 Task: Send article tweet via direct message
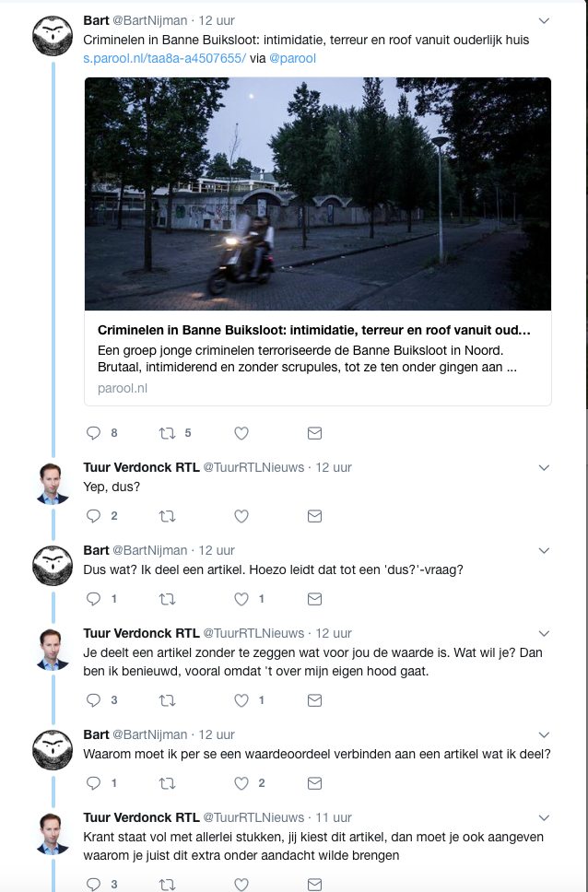(314, 433)
